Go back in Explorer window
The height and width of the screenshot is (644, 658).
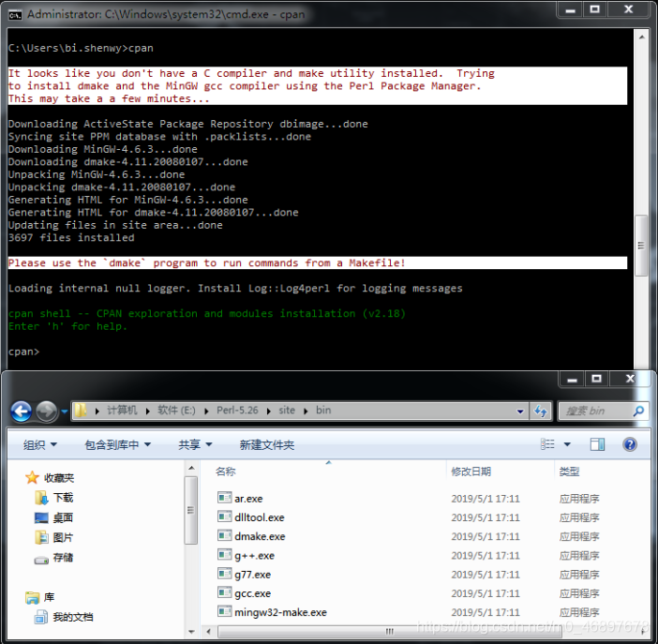[22, 411]
